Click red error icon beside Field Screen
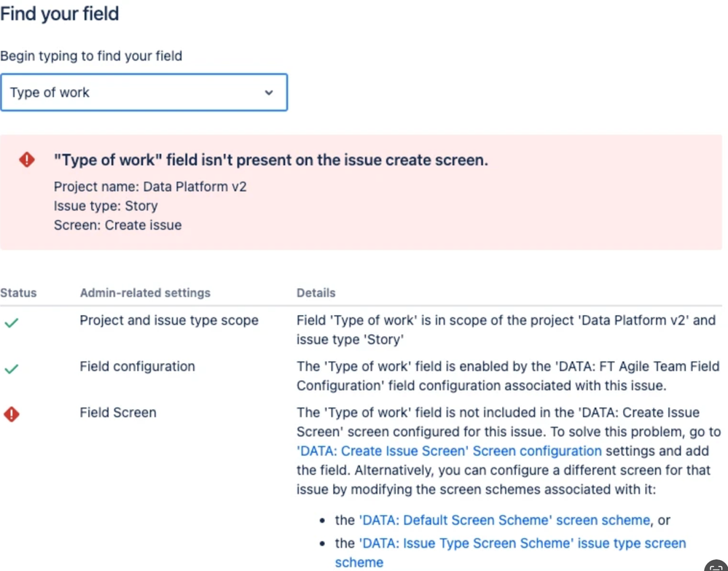Viewport: 728px width, 571px height. pos(12,414)
